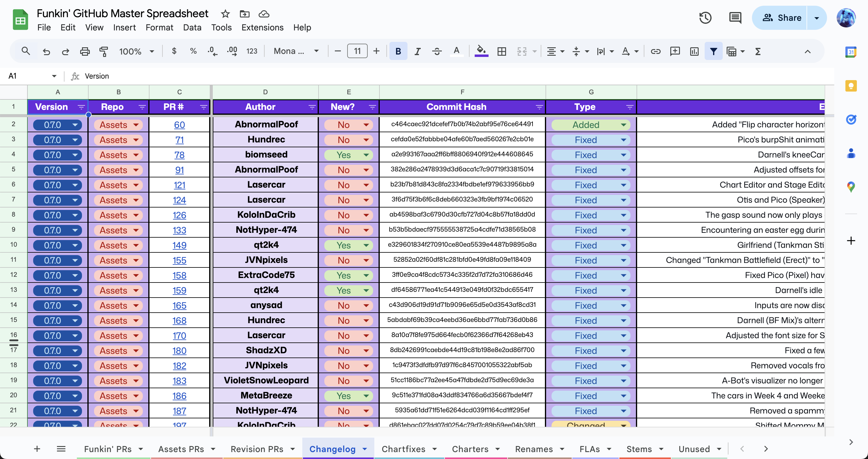The height and width of the screenshot is (459, 868).
Task: Check the cloud document status
Action: (264, 14)
